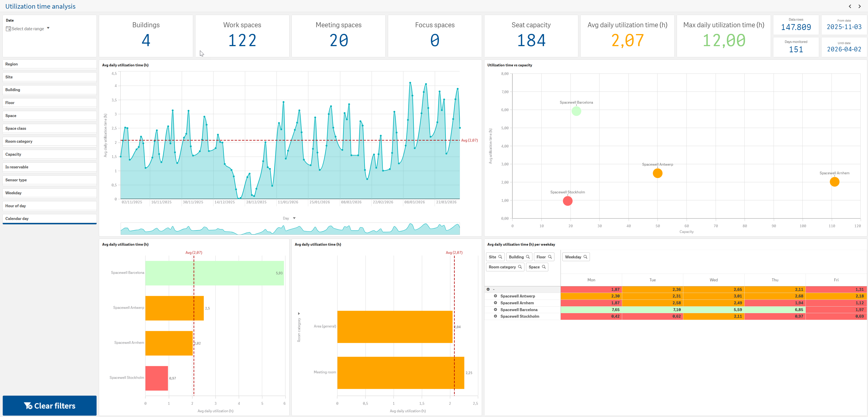This screenshot has height=417, width=868.
Task: Expand the Spacewell Barcelona row
Action: coord(495,310)
